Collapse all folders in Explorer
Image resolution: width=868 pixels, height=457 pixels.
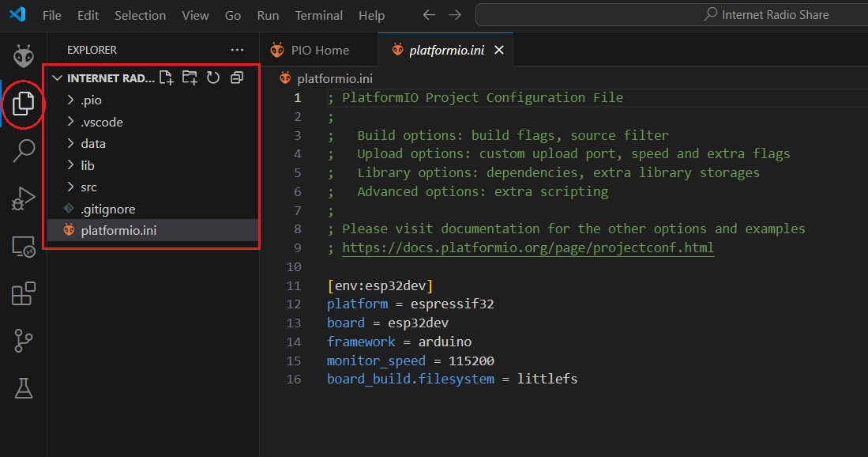tap(237, 77)
